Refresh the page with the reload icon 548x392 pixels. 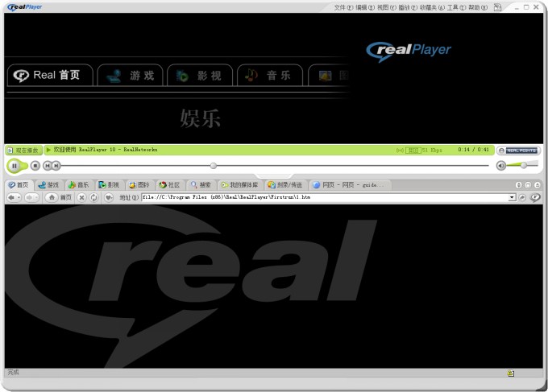pyautogui.click(x=93, y=197)
